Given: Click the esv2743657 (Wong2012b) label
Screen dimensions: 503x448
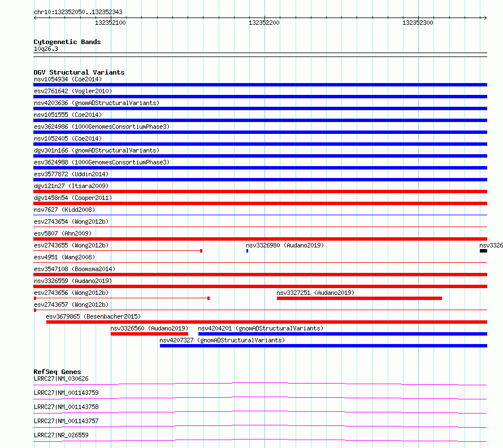Looking at the screenshot, I should tap(71, 305).
